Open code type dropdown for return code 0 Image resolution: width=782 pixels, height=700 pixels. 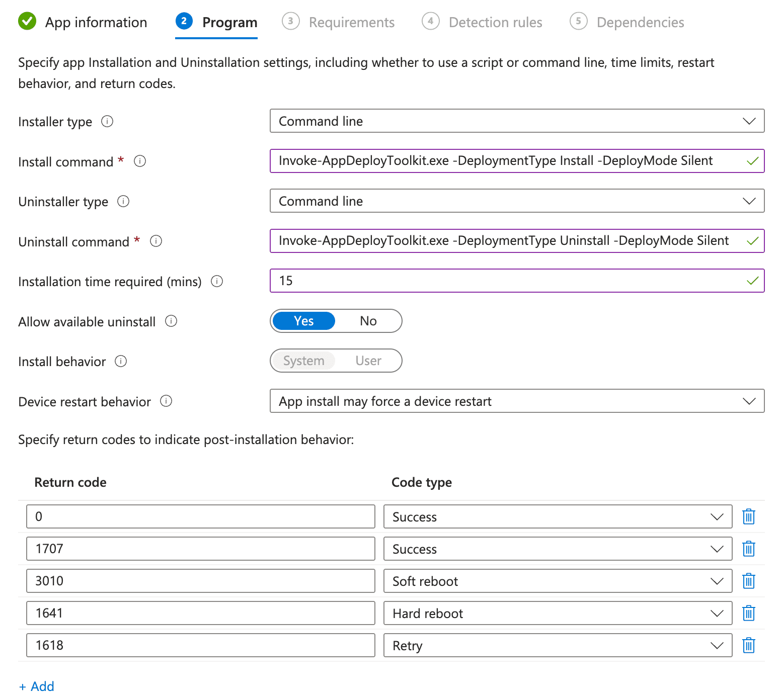[x=558, y=516]
